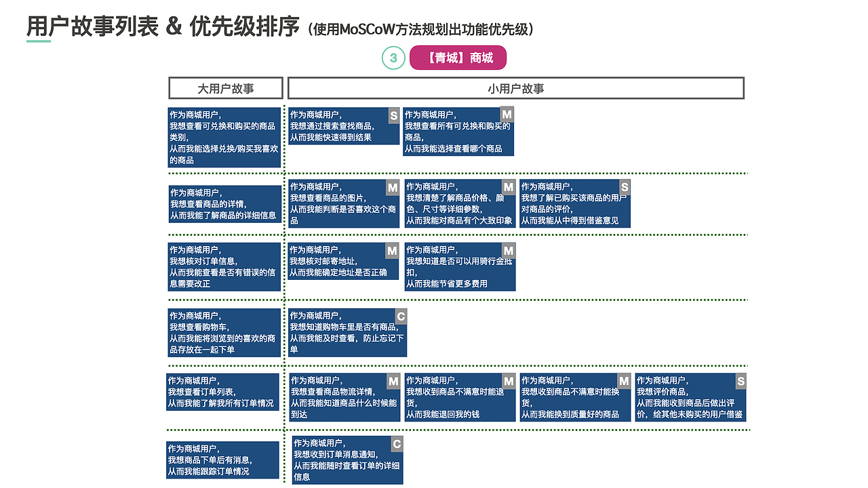Click the M badge on the mailing address story
Screen dimensions: 868x488
click(x=391, y=250)
